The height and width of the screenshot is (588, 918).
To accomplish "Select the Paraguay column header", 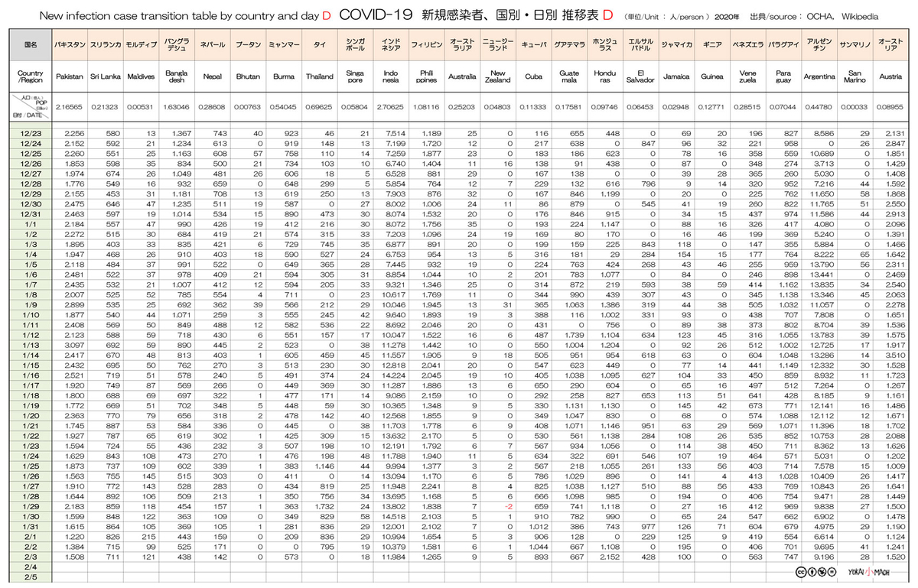I will 782,76.
